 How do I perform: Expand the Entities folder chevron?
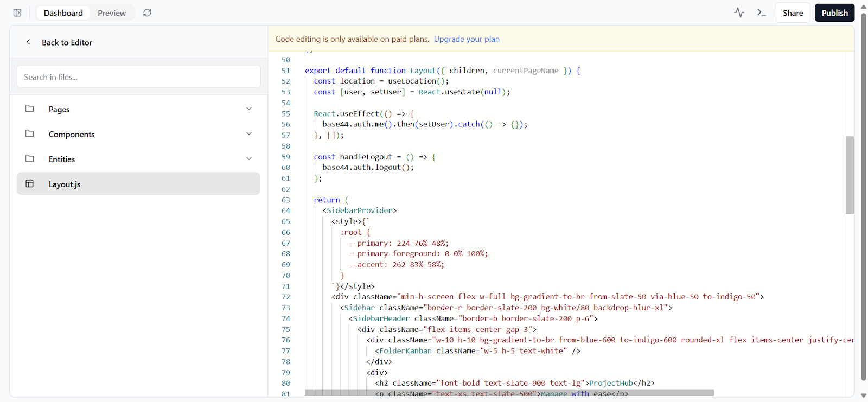[249, 158]
